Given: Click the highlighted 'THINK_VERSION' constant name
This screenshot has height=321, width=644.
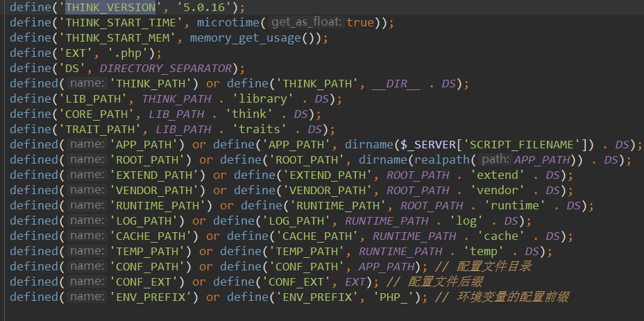Looking at the screenshot, I should [110, 8].
